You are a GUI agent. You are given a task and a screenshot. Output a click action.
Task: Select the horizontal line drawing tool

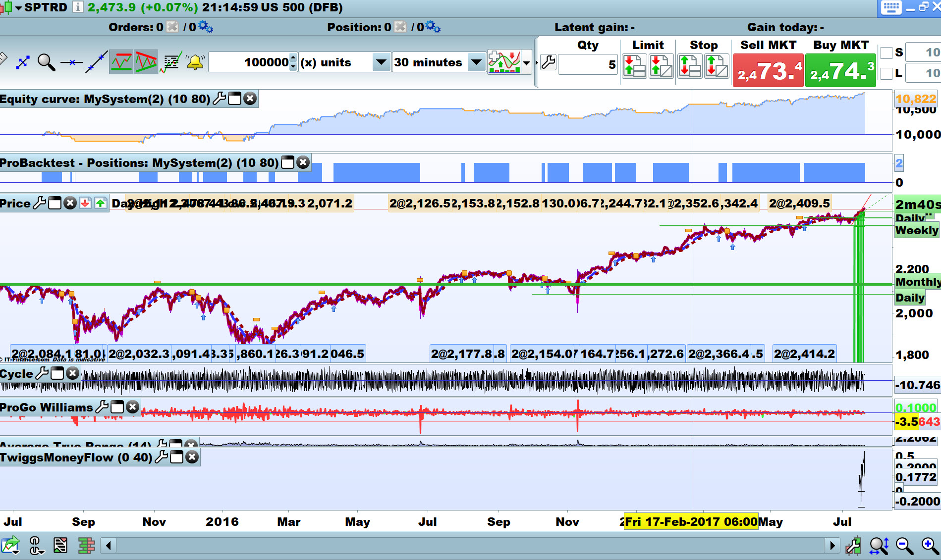pyautogui.click(x=72, y=62)
